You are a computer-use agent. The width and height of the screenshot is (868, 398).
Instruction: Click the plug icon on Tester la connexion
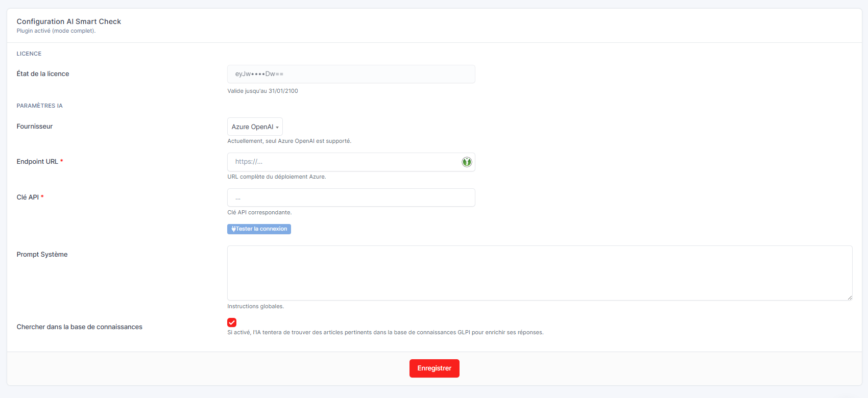pos(233,229)
